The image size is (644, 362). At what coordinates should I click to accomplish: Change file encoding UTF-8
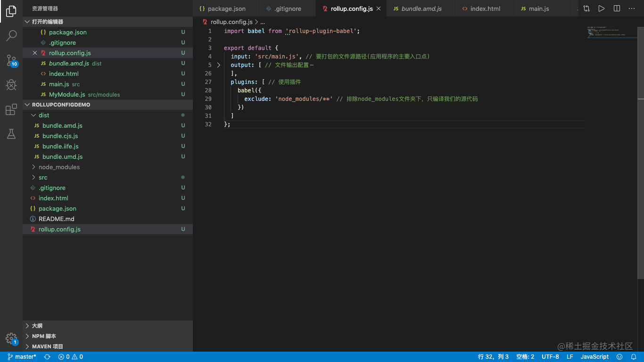(x=550, y=357)
